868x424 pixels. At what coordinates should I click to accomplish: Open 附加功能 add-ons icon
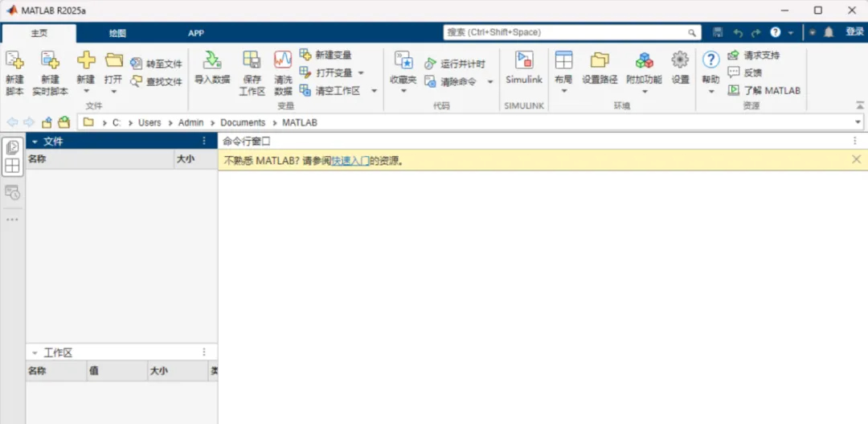point(645,60)
